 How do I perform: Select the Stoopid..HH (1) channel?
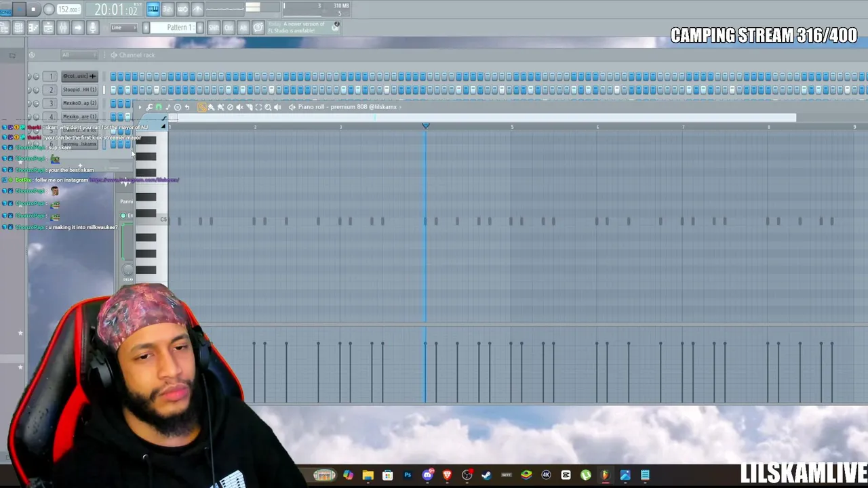tap(79, 89)
